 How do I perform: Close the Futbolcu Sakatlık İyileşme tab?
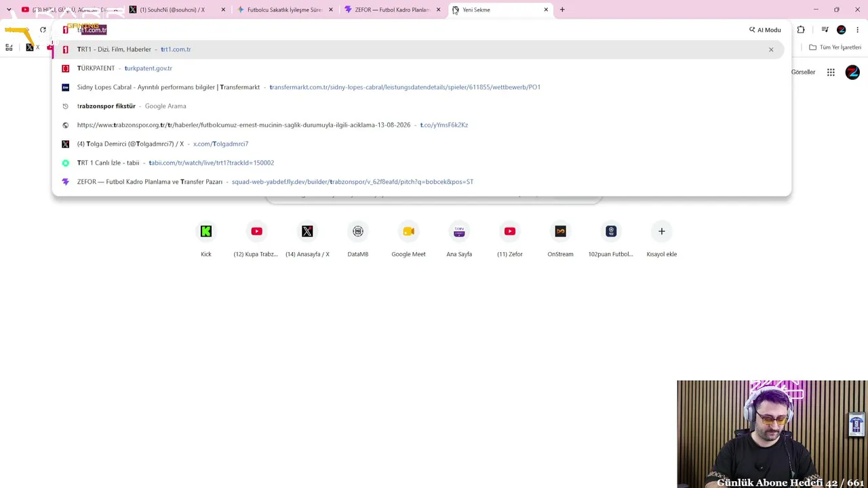point(331,9)
